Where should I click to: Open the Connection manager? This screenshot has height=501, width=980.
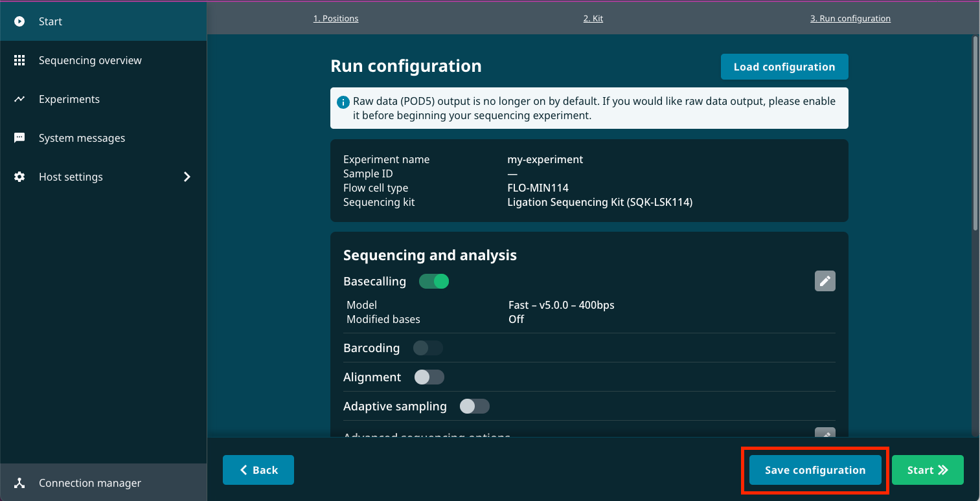(89, 482)
